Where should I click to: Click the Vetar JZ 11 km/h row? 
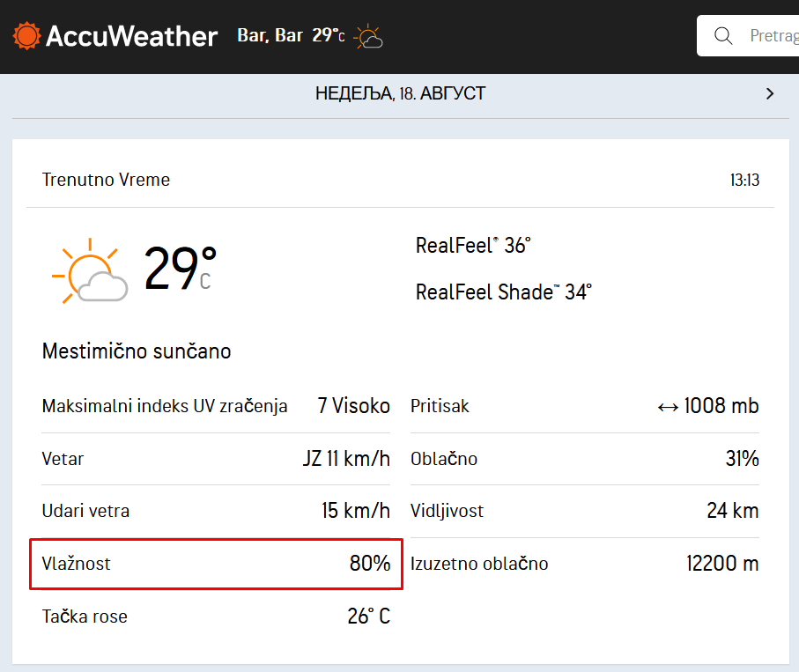[x=216, y=459]
